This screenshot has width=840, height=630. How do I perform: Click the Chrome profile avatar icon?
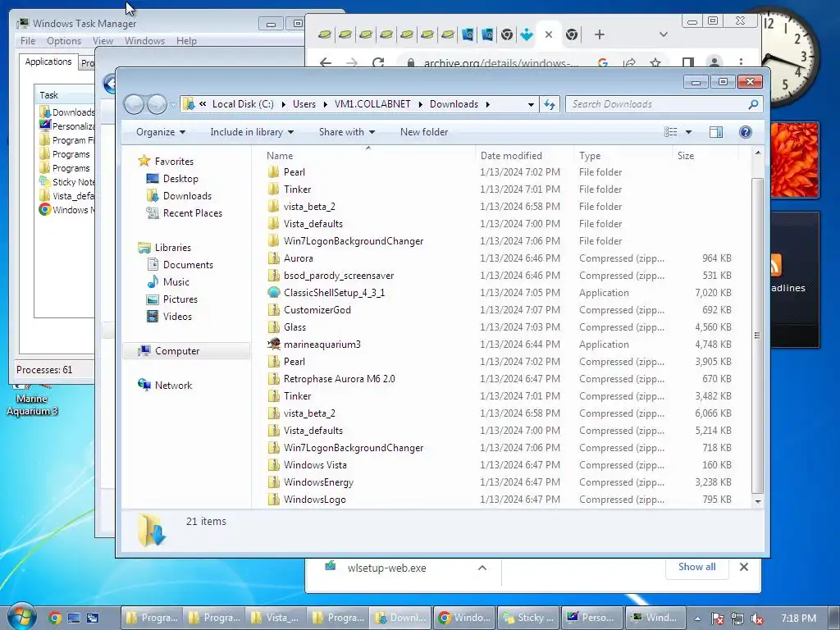pyautogui.click(x=714, y=62)
